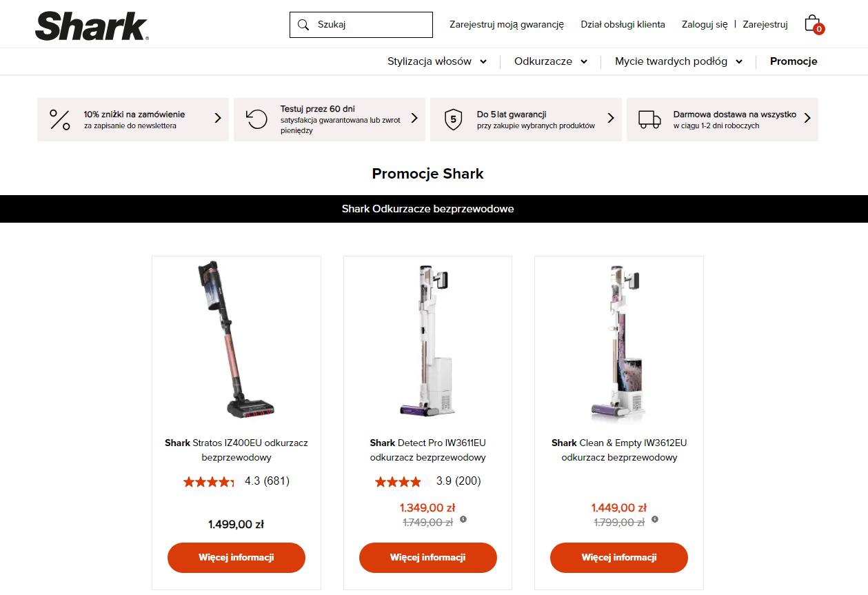Click info icon beside Clean & Empty old price

[x=655, y=519]
